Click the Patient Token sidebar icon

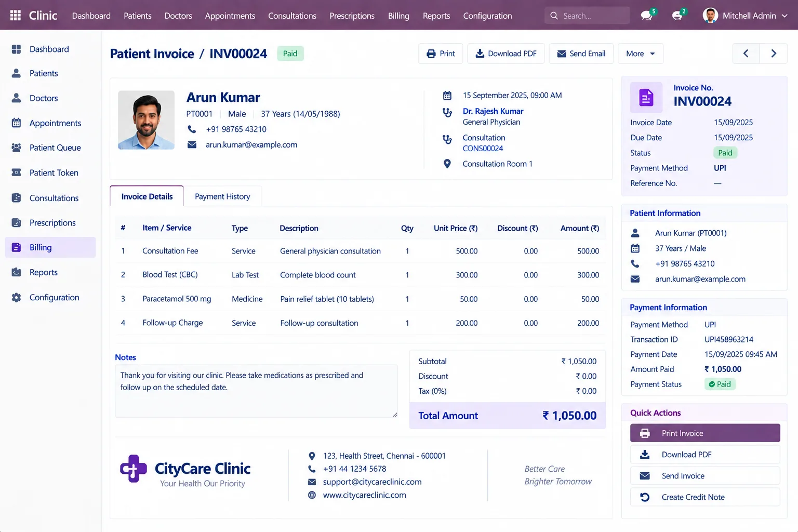[x=17, y=172]
